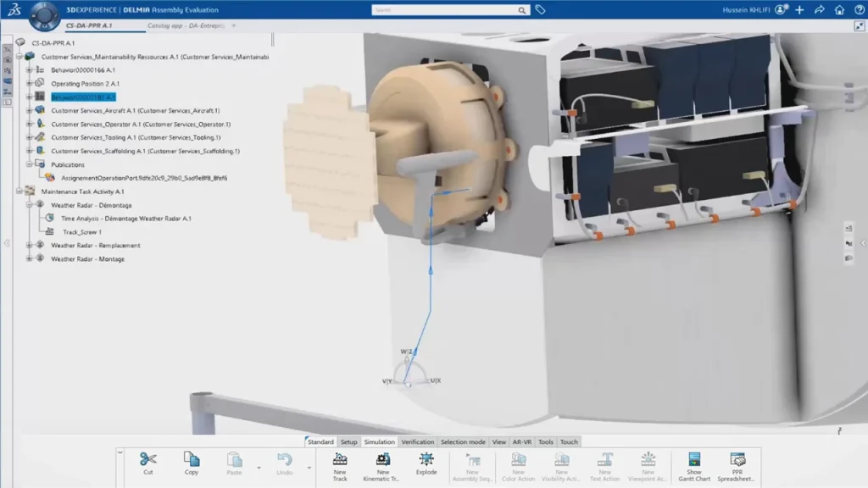
Task: Click New Viewpoint Action tool
Action: (648, 467)
